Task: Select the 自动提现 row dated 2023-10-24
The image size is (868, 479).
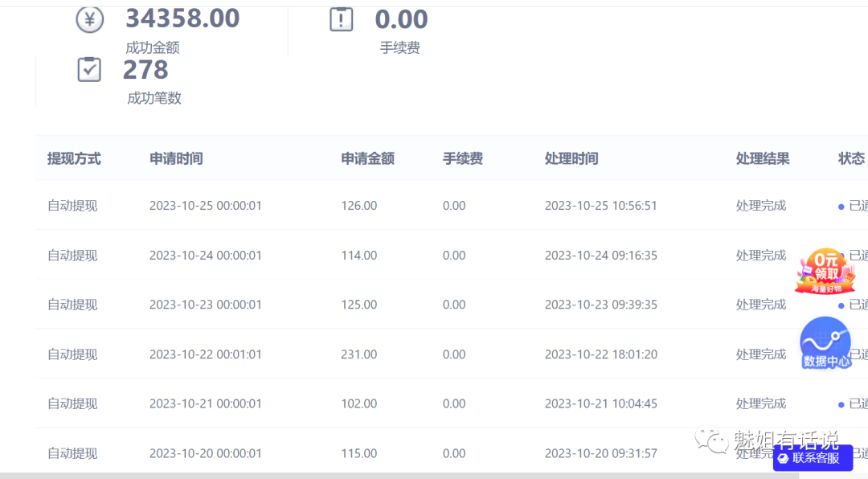Action: coord(72,256)
